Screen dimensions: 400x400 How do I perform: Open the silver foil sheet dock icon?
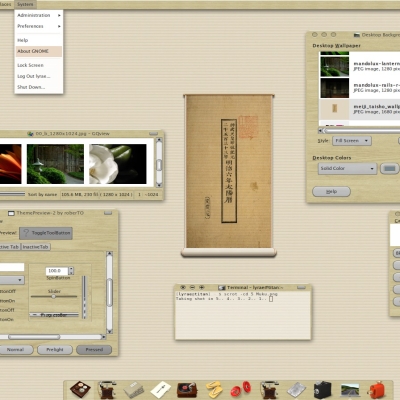(x=296, y=390)
